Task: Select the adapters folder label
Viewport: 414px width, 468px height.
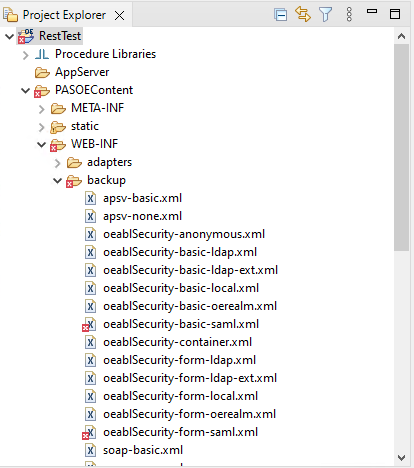Action: [x=109, y=162]
